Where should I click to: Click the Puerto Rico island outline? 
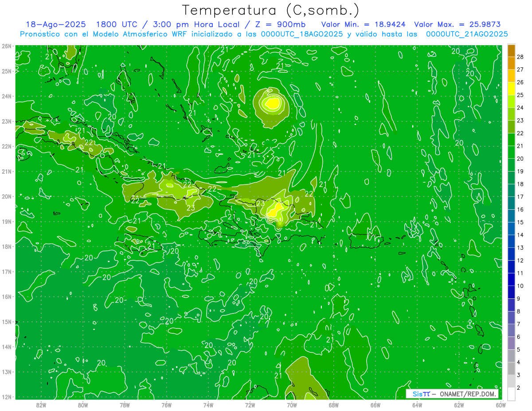pyautogui.click(x=366, y=241)
